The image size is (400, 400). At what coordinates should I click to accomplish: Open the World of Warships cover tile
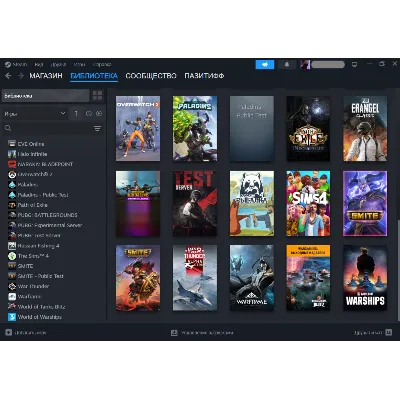point(365,278)
